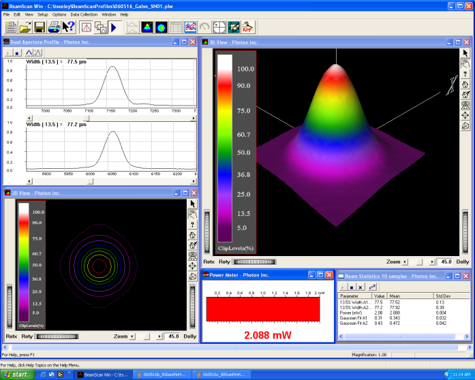Click the Dolly thumbwheel in 3D View

[x=465, y=232]
